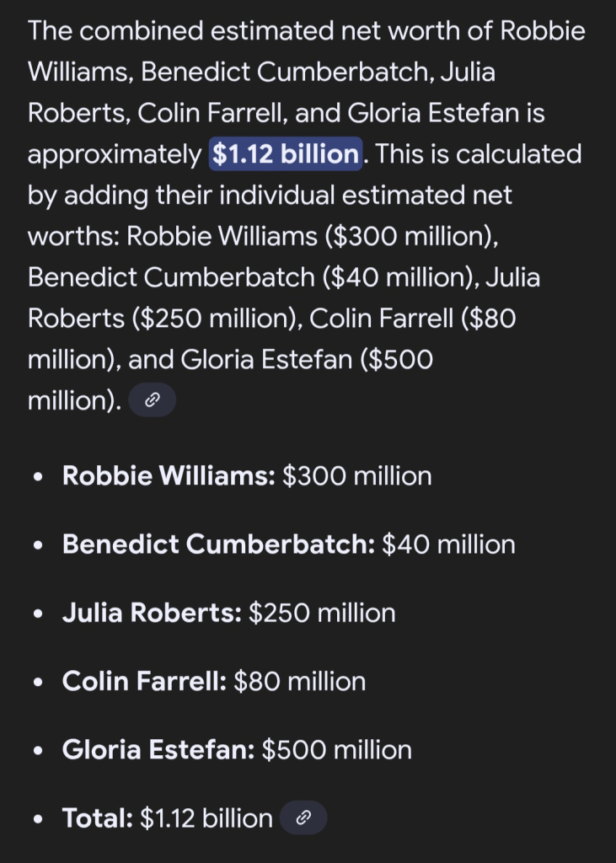Image resolution: width=616 pixels, height=863 pixels.
Task: Click 'Gloria Estefan ($500' in the paragraph
Action: 307,360
